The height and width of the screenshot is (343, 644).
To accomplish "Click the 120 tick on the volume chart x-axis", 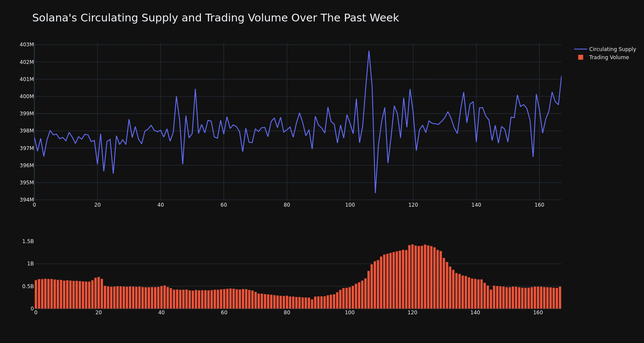I will coord(412,313).
